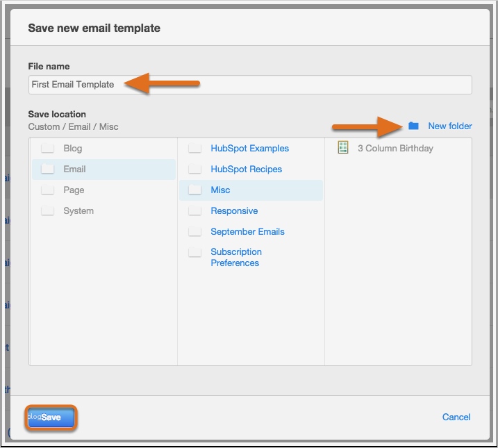Click the HubSpot Examples folder icon

pyautogui.click(x=195, y=149)
